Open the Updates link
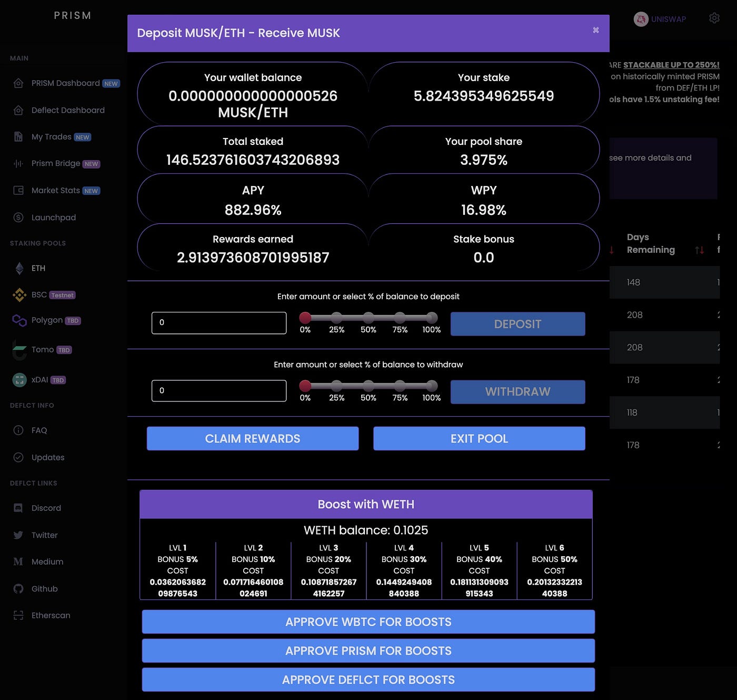This screenshot has width=737, height=700. click(47, 457)
